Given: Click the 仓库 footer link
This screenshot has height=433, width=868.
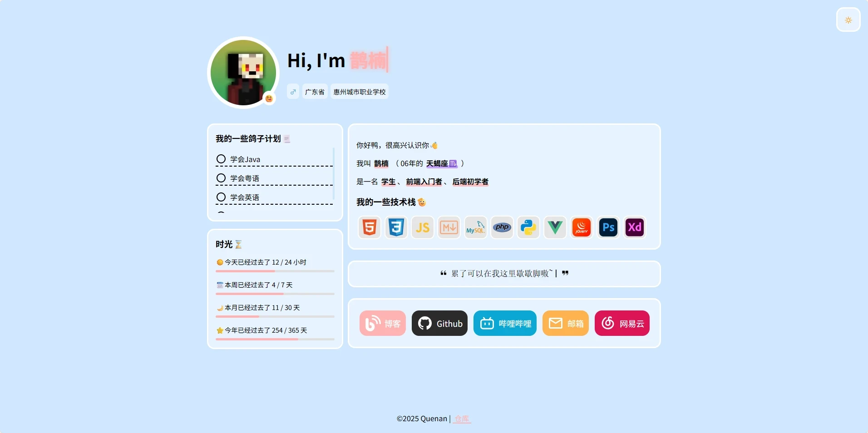Looking at the screenshot, I should tap(462, 418).
